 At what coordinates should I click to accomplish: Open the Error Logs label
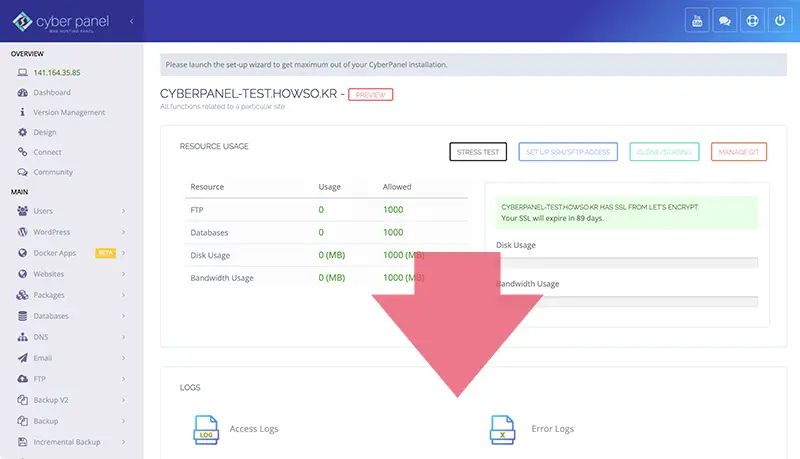click(553, 429)
